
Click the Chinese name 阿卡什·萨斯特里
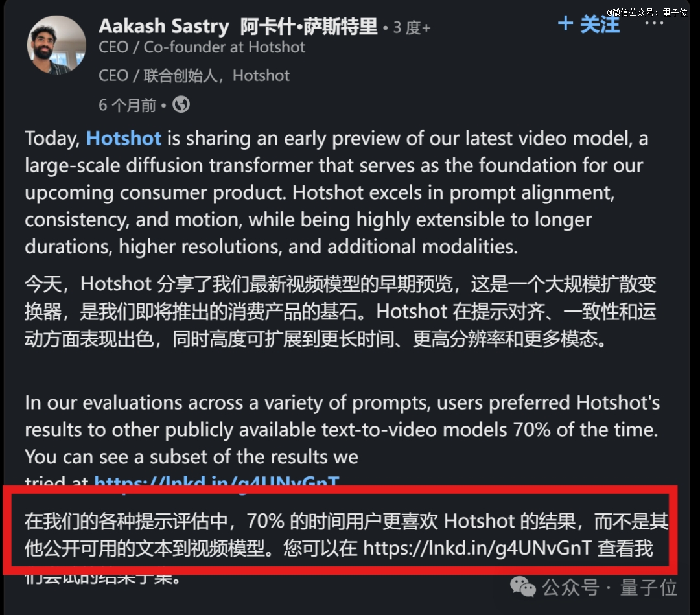pyautogui.click(x=309, y=27)
